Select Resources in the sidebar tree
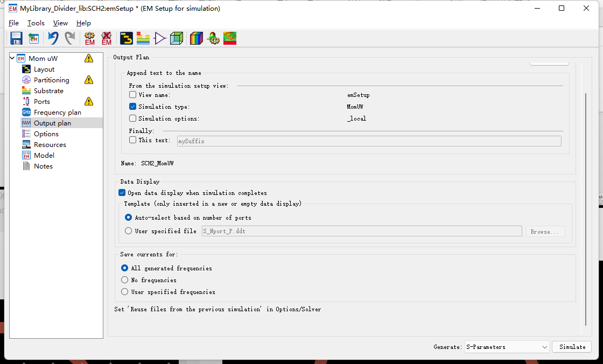The height and width of the screenshot is (364, 603). pyautogui.click(x=50, y=145)
